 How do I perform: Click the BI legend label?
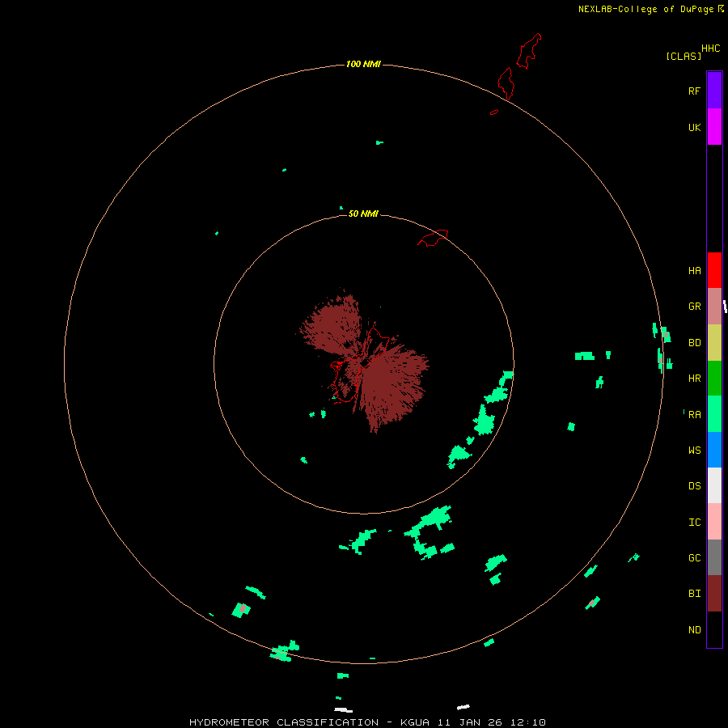coord(694,594)
